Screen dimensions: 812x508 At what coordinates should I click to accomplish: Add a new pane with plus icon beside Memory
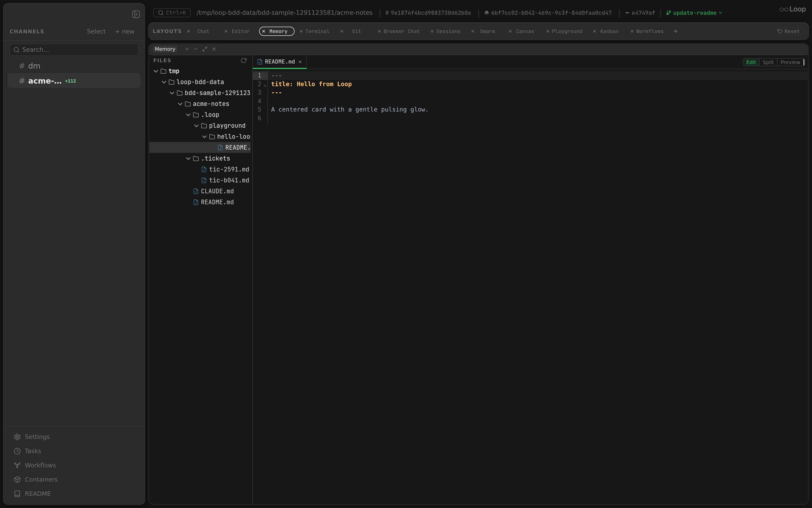pos(187,49)
